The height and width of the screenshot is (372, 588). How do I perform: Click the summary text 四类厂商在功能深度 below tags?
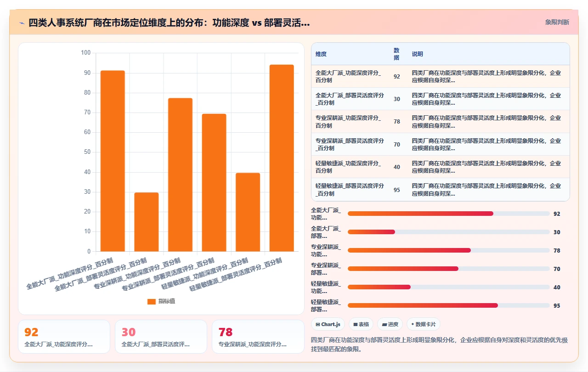point(439,344)
